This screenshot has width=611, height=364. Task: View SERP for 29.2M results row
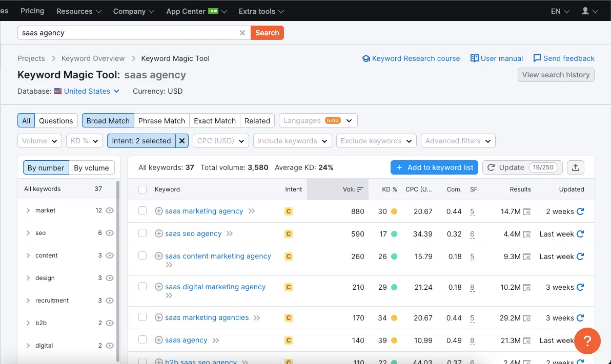(527, 318)
